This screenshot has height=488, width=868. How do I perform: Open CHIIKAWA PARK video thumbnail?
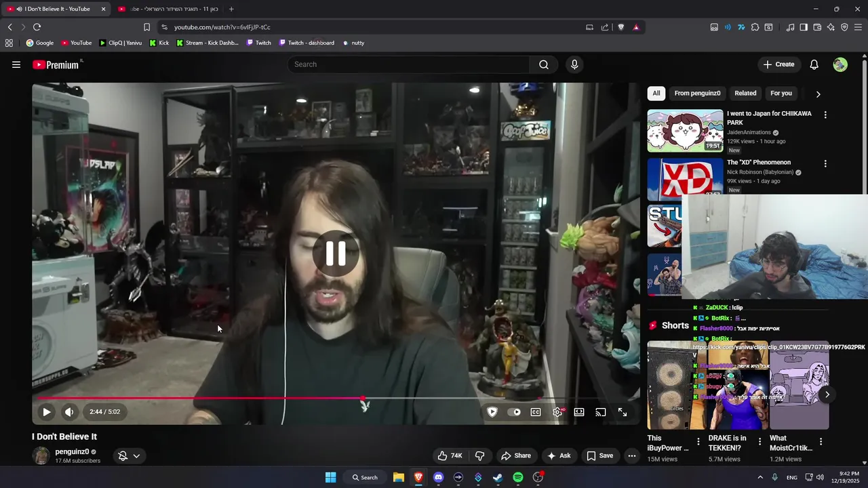[685, 131]
